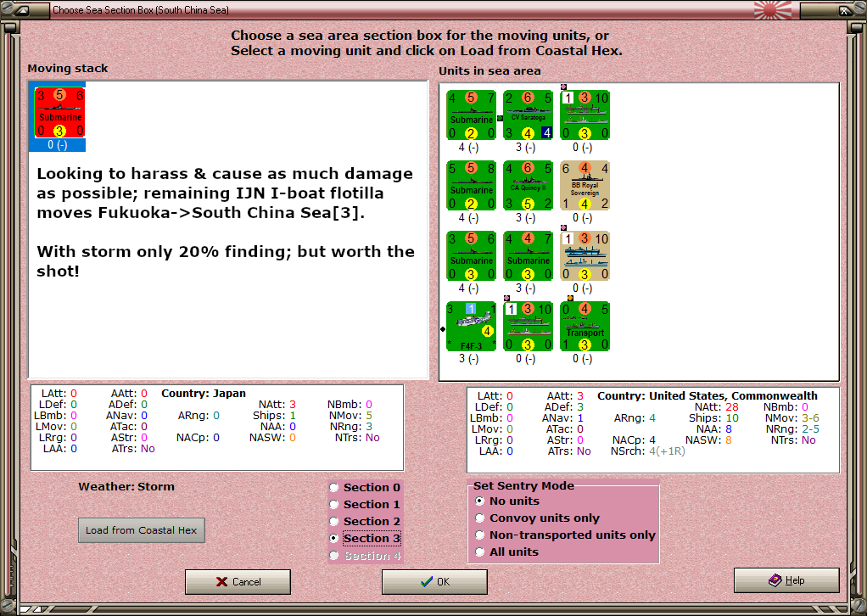This screenshot has width=867, height=616.
Task: Click the Country: United States, Commonwealth label
Action: [708, 396]
